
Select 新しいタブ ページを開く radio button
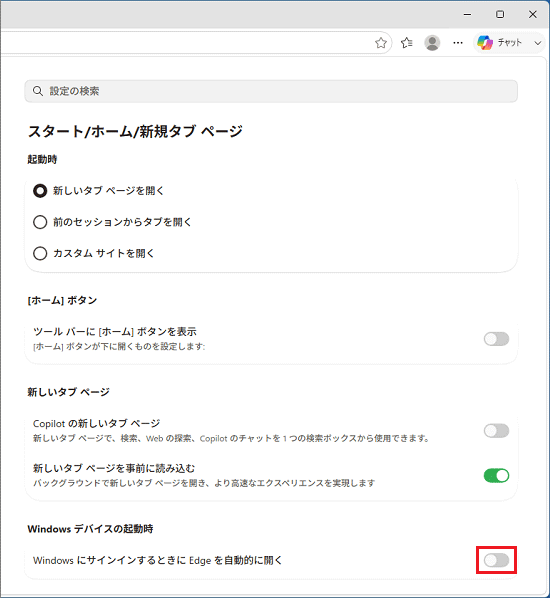40,191
